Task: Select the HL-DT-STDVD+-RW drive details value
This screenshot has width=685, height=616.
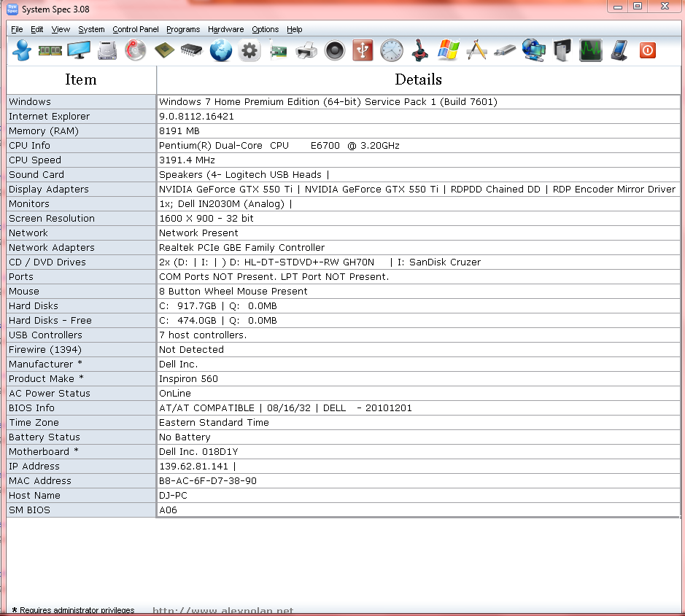Action: point(320,262)
